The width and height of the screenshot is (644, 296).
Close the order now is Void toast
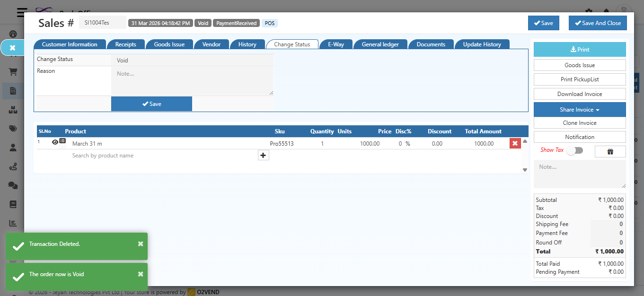[141, 274]
